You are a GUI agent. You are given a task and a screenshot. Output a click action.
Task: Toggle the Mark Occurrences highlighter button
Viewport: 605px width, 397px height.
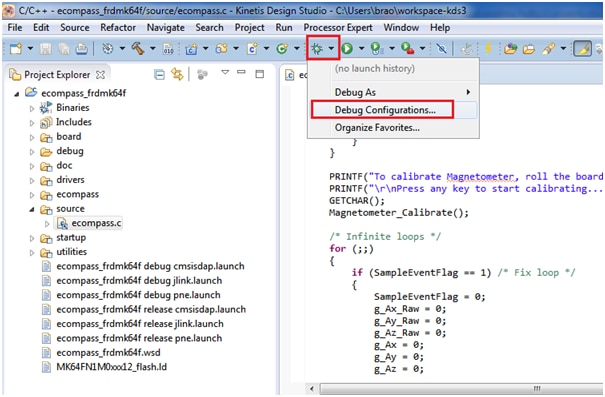click(x=583, y=49)
